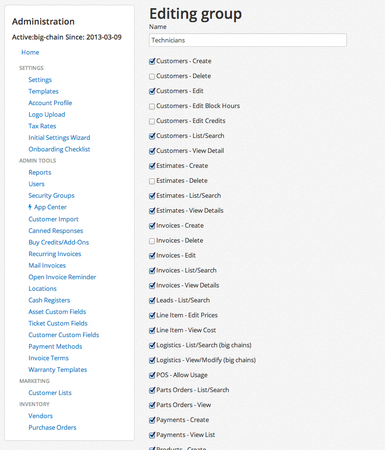Enable Customers - Delete permission
Screen dimensions: 385x450
(x=152, y=76)
